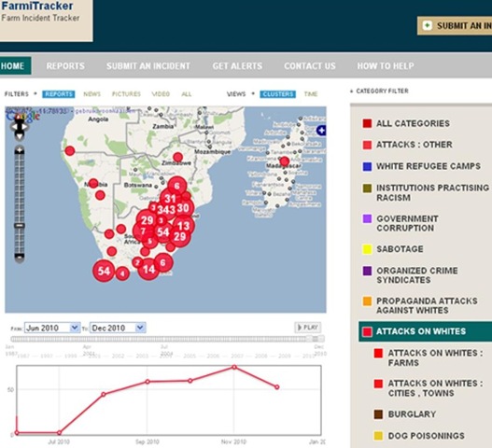
Task: Click the yellow SABOTAGE color swatch
Action: click(x=367, y=249)
